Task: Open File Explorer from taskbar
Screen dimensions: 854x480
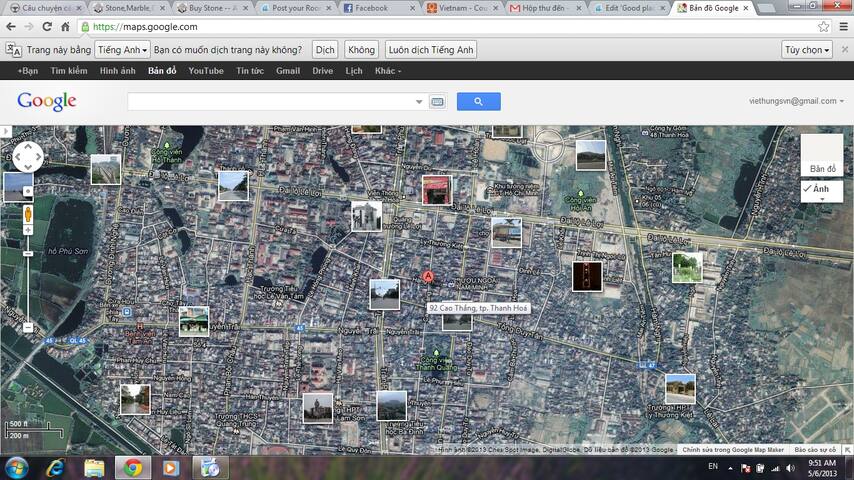Action: [x=94, y=468]
